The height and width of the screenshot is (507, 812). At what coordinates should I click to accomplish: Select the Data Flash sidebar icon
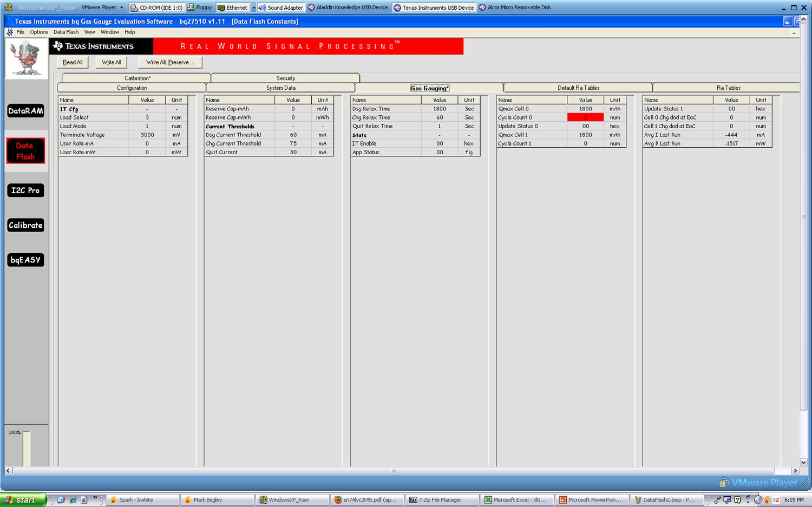[x=25, y=151]
